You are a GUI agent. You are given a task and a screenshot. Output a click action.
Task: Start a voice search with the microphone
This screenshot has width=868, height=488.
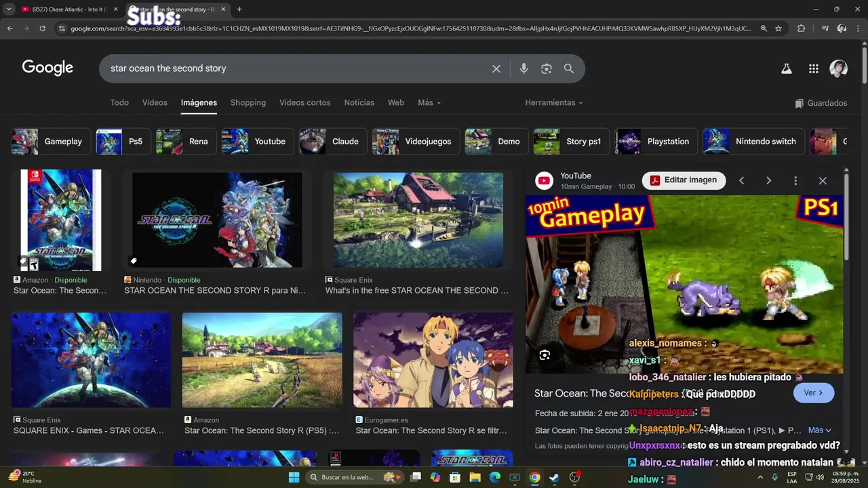point(524,68)
